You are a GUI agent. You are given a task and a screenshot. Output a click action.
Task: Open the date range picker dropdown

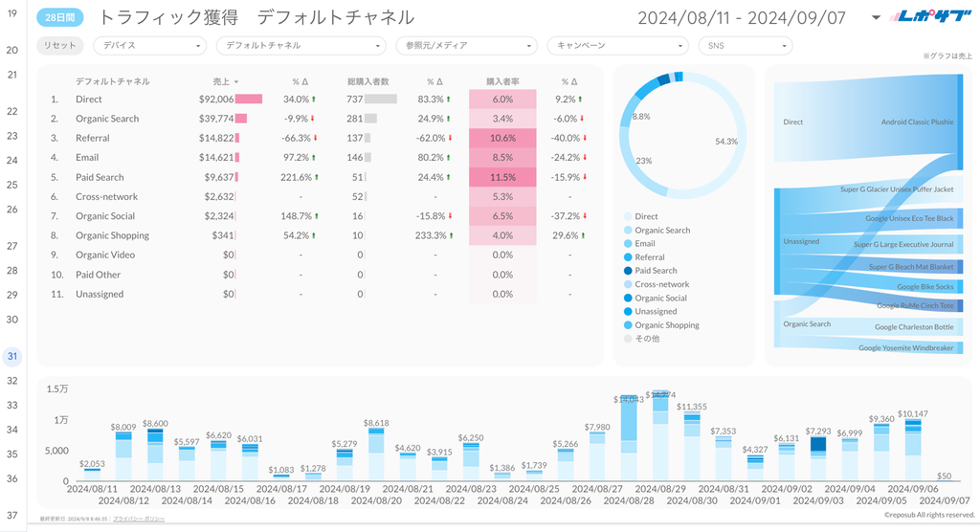(x=876, y=17)
